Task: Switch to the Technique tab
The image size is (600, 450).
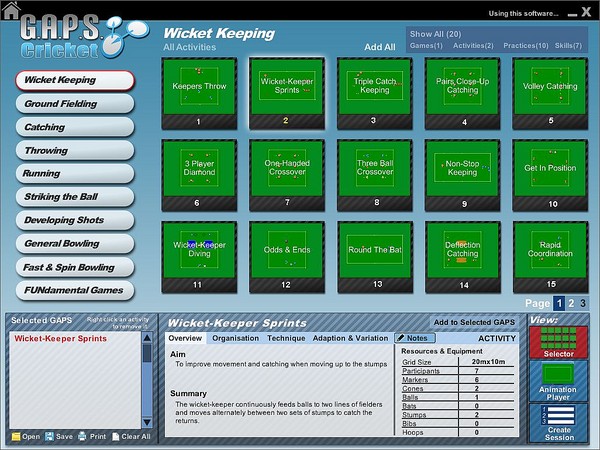Action: pyautogui.click(x=286, y=338)
